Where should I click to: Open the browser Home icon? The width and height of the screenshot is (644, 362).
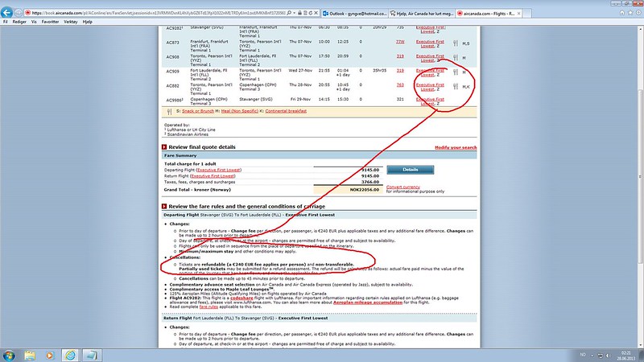coord(622,13)
